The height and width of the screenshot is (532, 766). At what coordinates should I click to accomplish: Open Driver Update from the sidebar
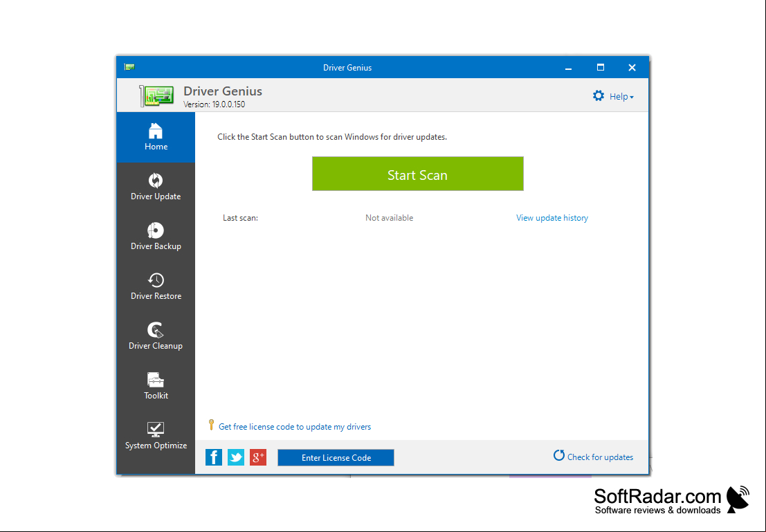pyautogui.click(x=156, y=187)
